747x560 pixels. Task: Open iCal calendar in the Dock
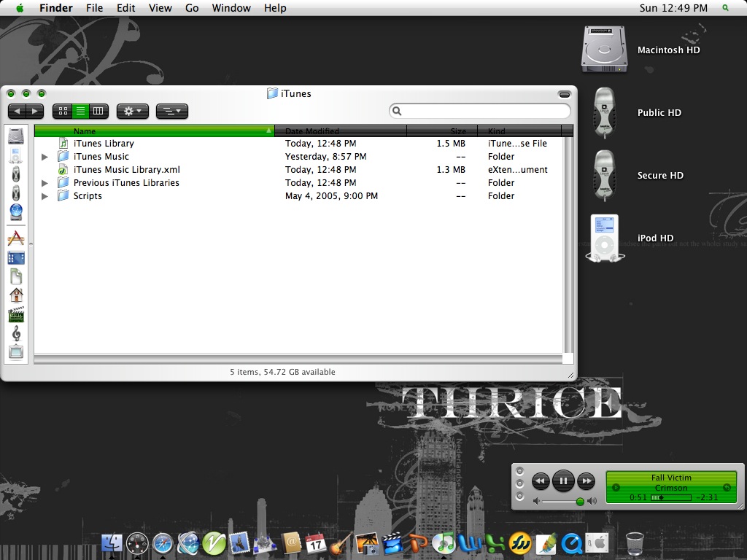315,544
